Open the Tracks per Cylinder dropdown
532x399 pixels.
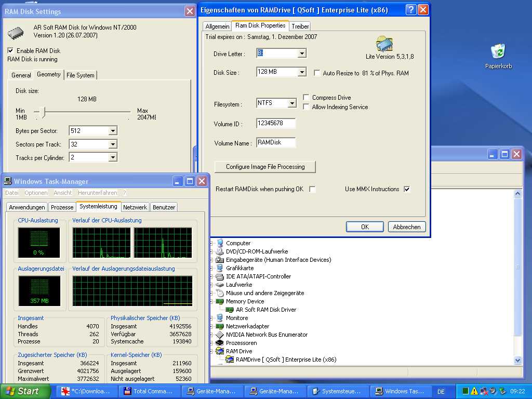tap(113, 157)
